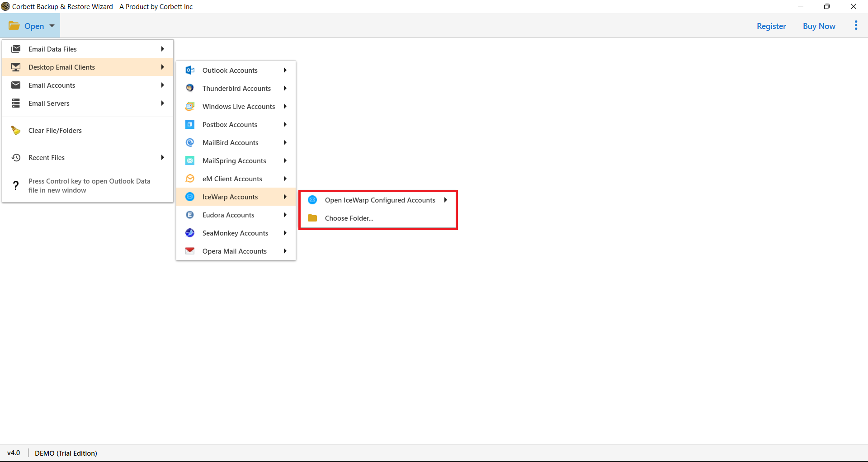The image size is (868, 462).
Task: Select Open IceWarp Configured Accounts entry
Action: click(x=377, y=200)
